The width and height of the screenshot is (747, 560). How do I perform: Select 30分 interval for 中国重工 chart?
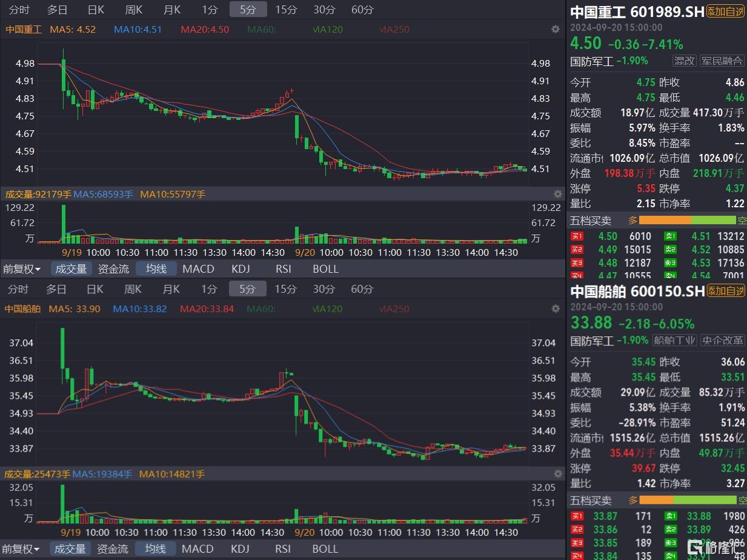pos(324,10)
